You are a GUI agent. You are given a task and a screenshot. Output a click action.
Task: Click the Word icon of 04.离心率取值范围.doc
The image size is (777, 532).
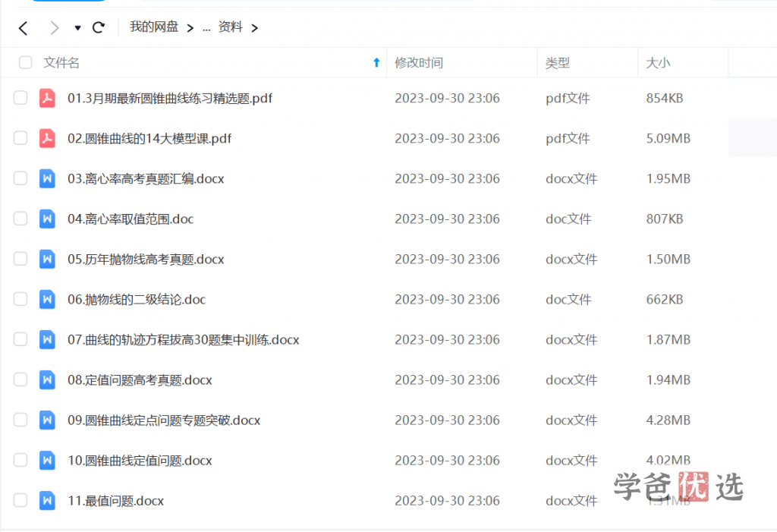tap(47, 218)
